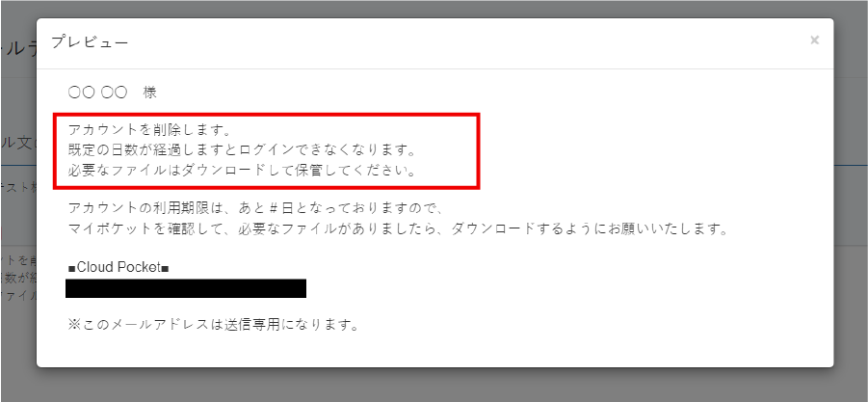This screenshot has height=402, width=868.
Task: Click the dimmed area right of the dialog
Action: [x=851, y=194]
